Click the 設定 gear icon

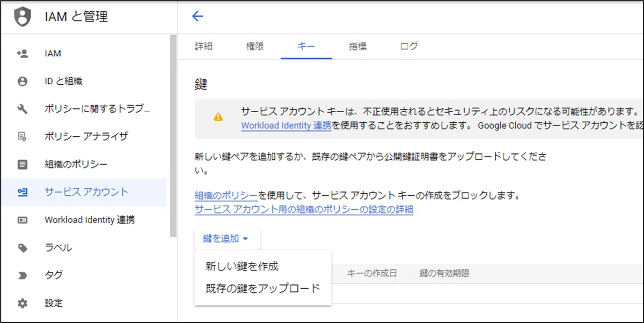coord(22,303)
